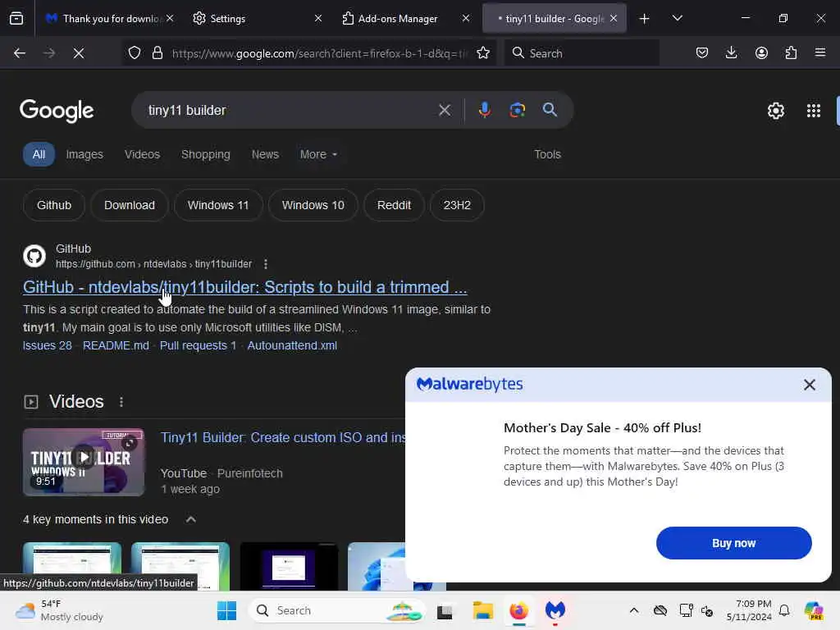Focus the Firefox toolbar Search box
The image size is (840, 630).
tap(582, 53)
